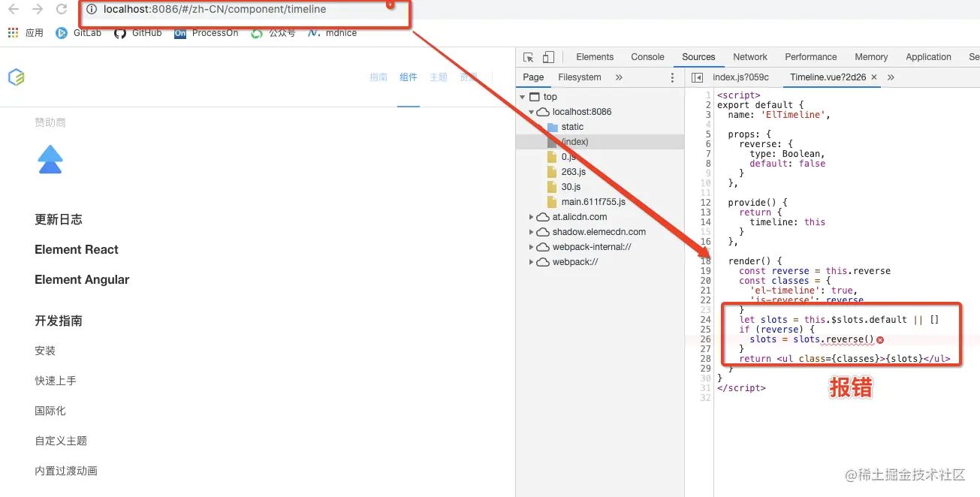Go forward using browser forward arrow

coord(37,10)
